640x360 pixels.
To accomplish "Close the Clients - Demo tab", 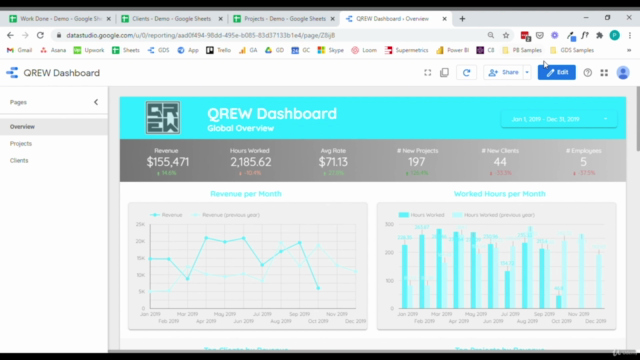I will pos(220,19).
